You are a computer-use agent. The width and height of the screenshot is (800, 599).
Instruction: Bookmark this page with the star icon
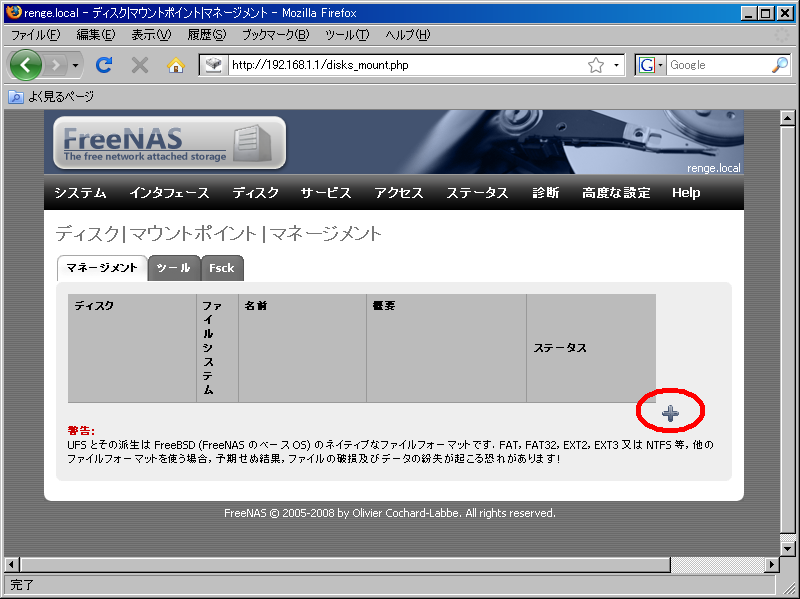[x=595, y=65]
